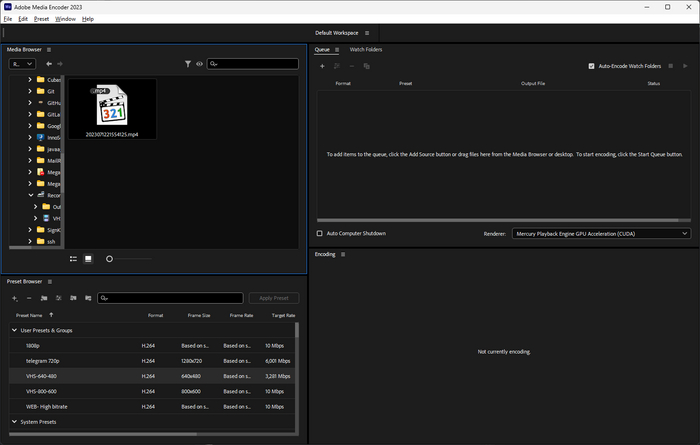Click the Add Source plus icon in Queue

coord(322,66)
